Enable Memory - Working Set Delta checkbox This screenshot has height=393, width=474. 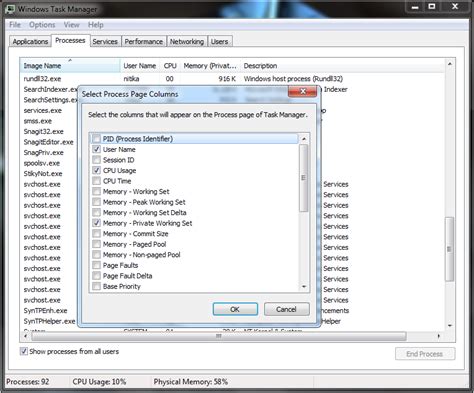[96, 213]
